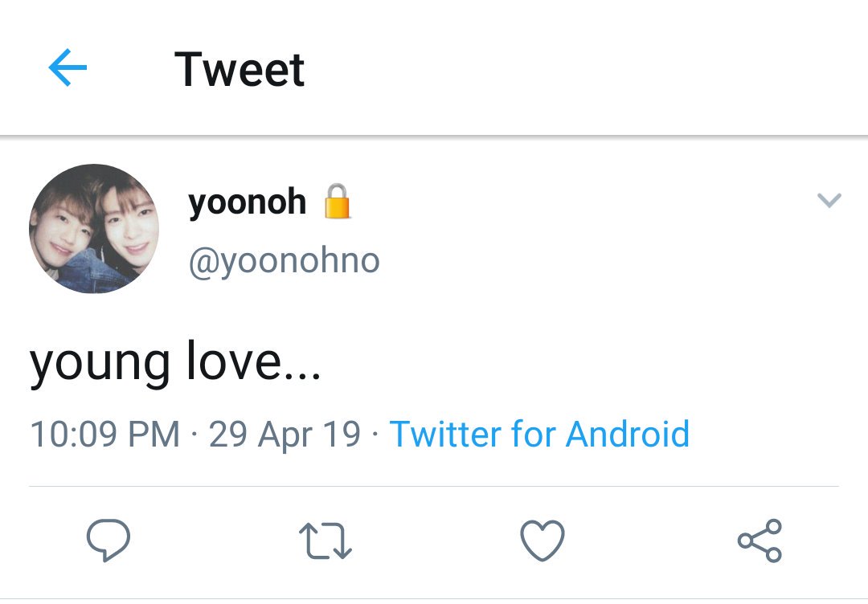Select the 29 Apr 19 date
The image size is (868, 604).
point(285,435)
